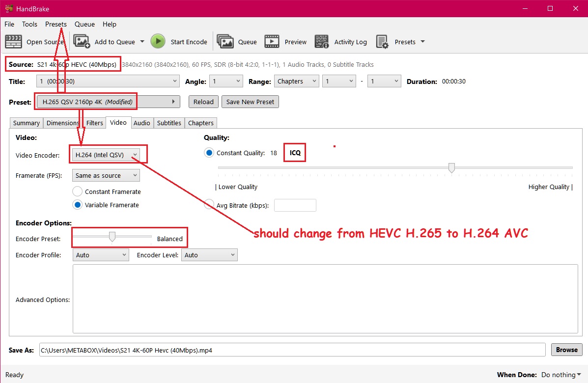Open the File menu

pyautogui.click(x=9, y=25)
